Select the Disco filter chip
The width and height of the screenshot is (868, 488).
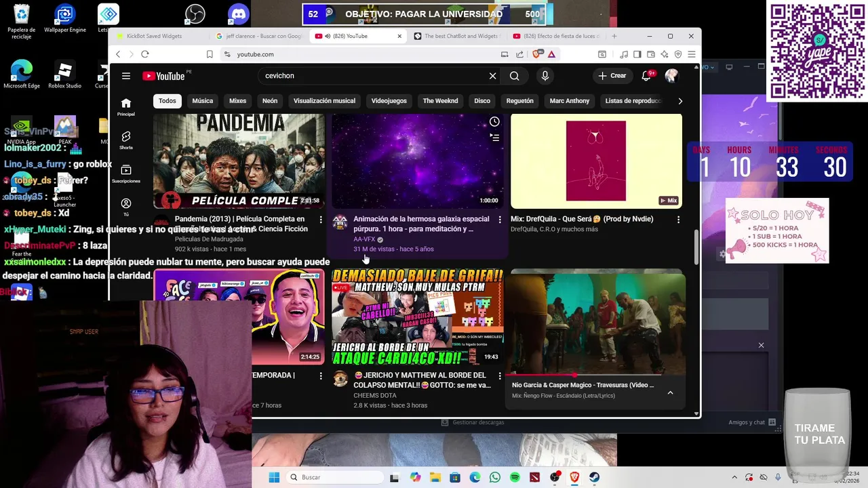coord(482,101)
